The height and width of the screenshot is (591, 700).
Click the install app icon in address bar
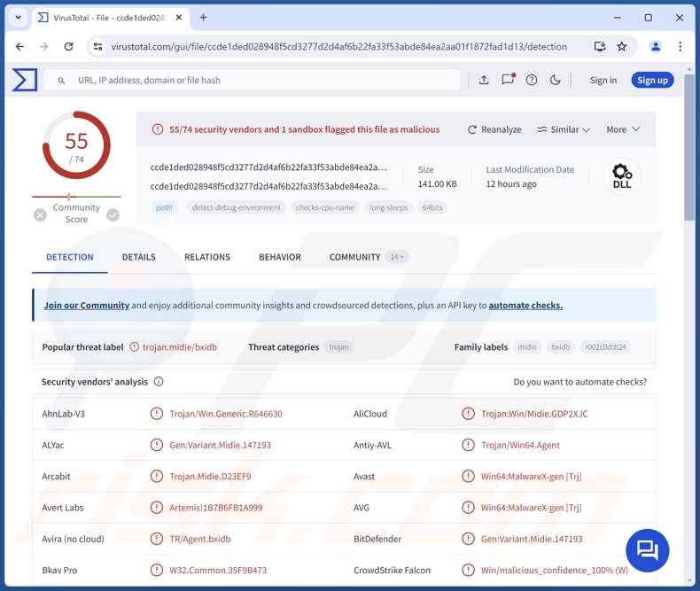[x=600, y=46]
